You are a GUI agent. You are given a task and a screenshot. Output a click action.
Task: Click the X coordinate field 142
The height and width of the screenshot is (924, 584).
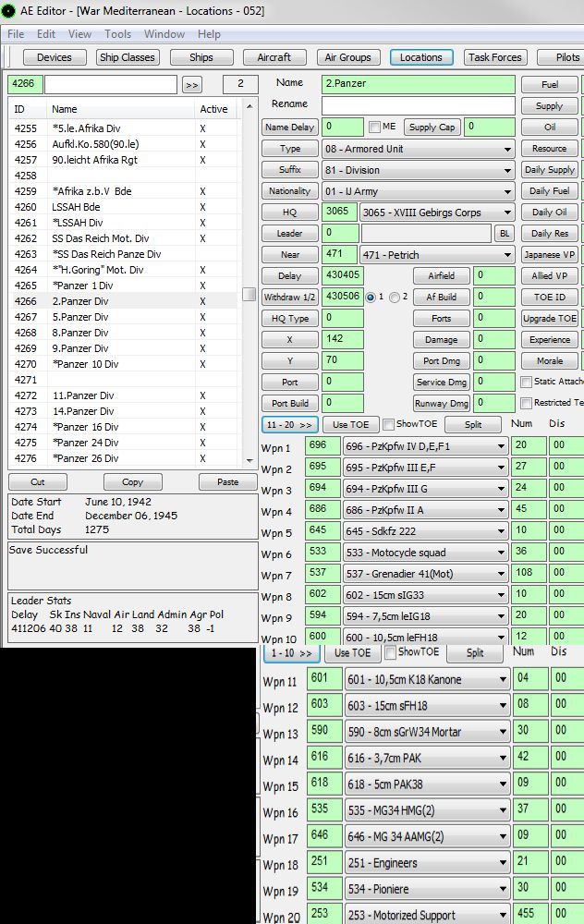point(343,339)
